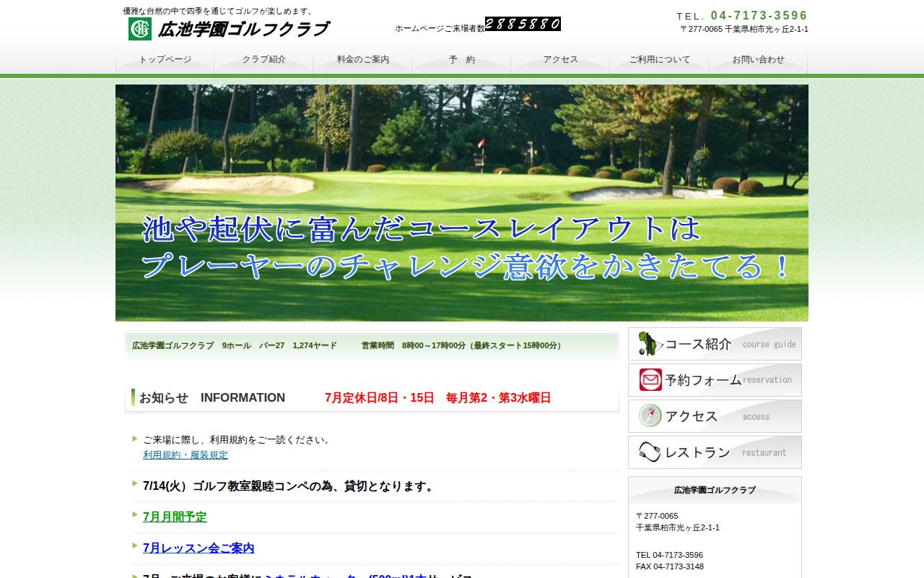
Task: Click the sidebar FAX 04-7173-3148 line
Action: 669,566
